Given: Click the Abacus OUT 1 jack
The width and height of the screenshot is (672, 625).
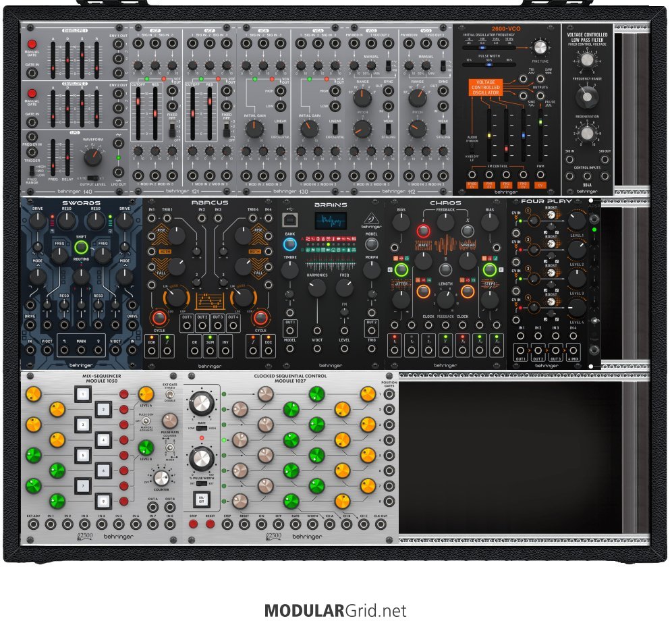Looking at the screenshot, I should click(x=187, y=326).
